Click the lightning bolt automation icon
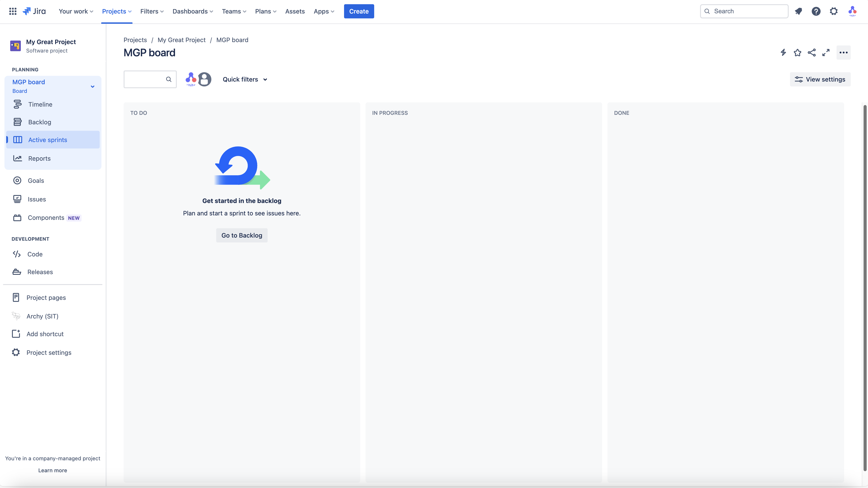868x488 pixels. tap(783, 52)
